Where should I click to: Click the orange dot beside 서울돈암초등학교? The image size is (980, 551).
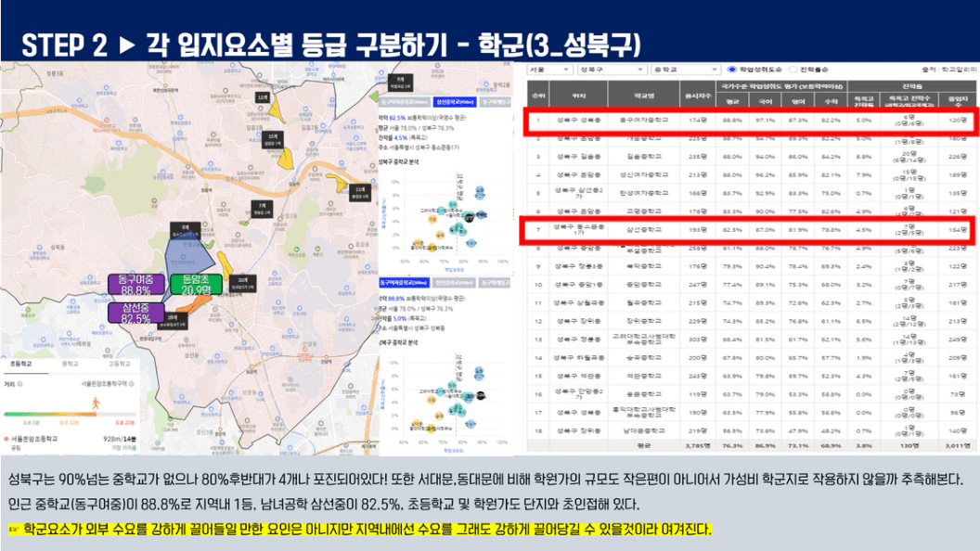(x=6, y=439)
